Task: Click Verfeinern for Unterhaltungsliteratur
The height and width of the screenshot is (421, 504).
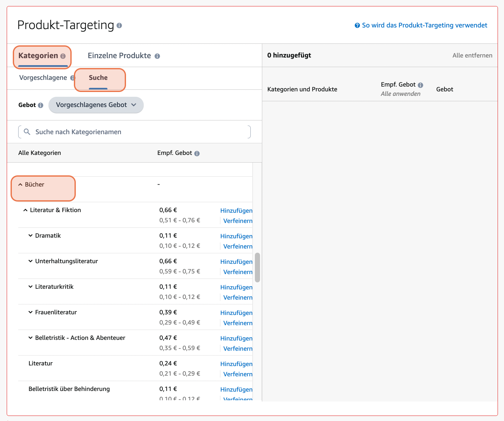Action: click(x=238, y=272)
